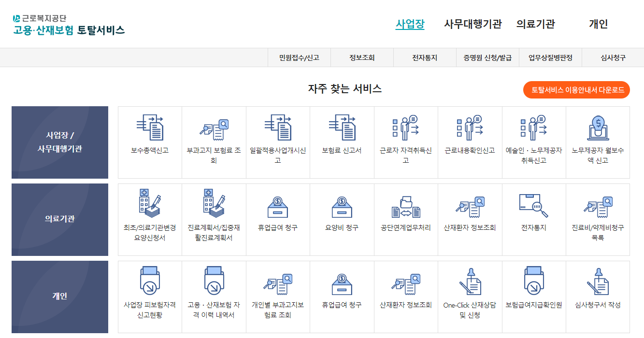Open the 근로내용확인신고 icon

(470, 127)
